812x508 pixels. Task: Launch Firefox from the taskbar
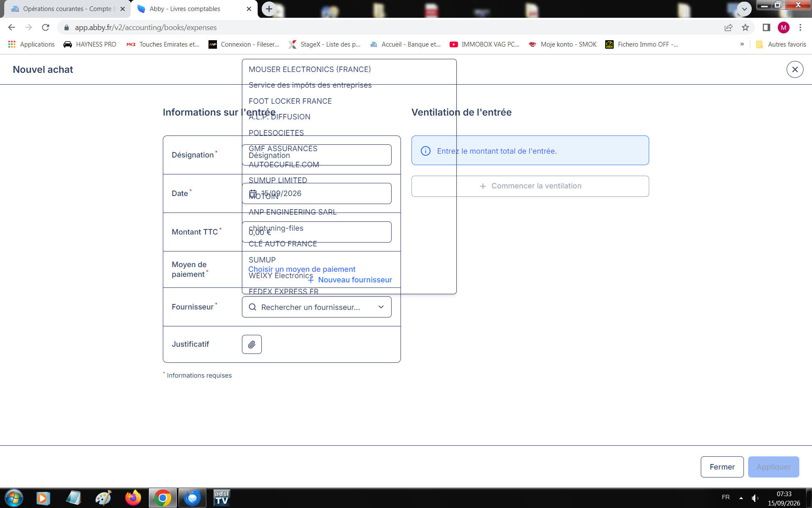(x=133, y=498)
